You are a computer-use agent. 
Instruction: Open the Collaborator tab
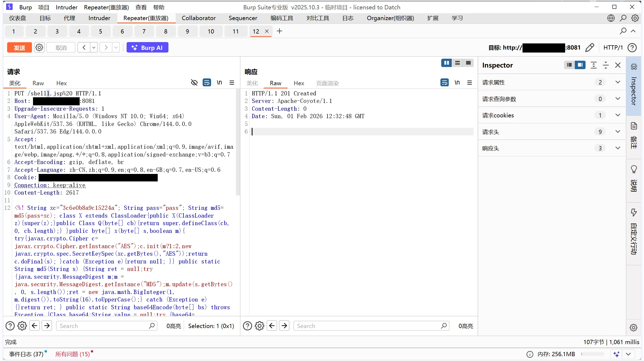(x=199, y=18)
